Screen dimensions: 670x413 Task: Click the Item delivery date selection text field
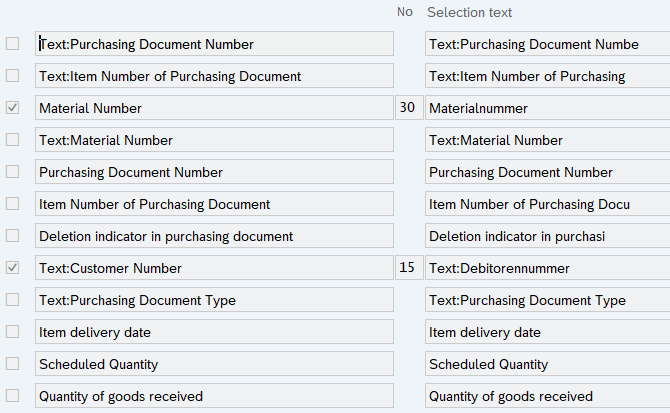pos(547,332)
